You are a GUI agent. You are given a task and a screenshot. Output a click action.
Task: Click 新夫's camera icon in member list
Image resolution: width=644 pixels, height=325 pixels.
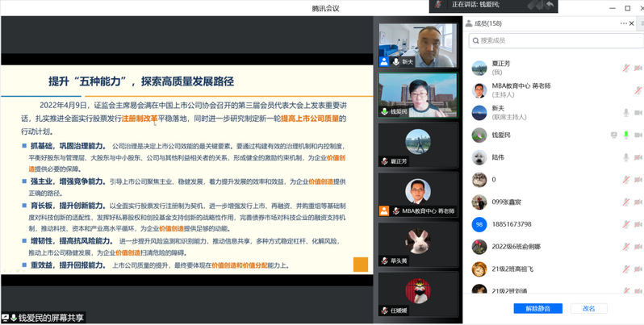(x=638, y=112)
